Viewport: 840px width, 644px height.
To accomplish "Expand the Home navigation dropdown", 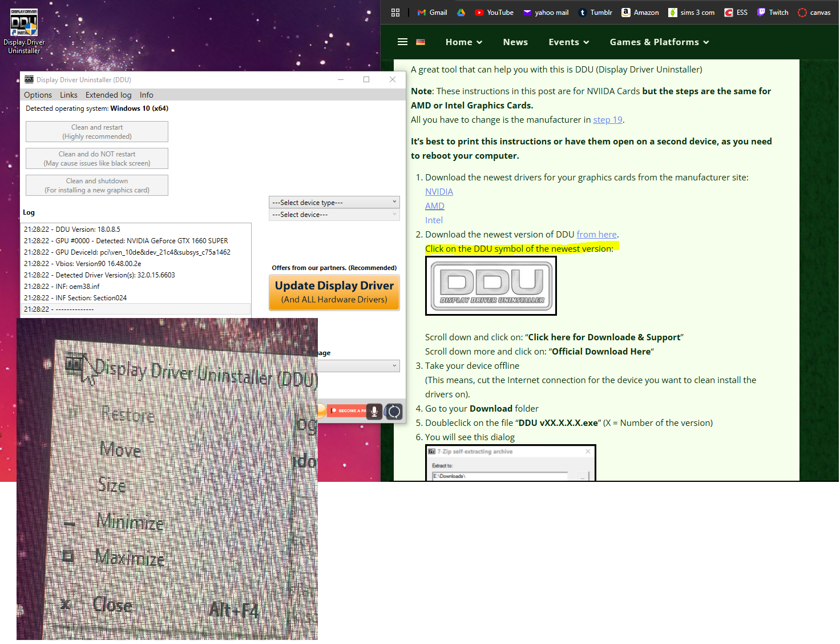I will pos(463,42).
